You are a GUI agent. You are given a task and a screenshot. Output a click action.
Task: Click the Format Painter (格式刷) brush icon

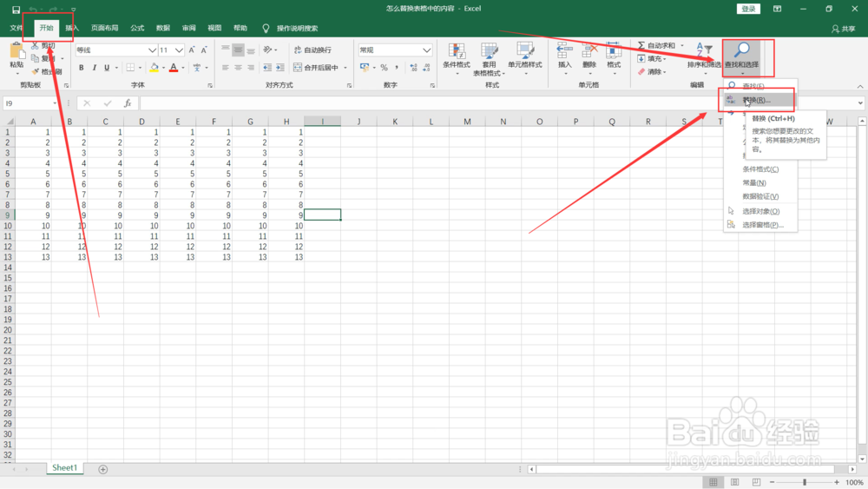point(36,71)
